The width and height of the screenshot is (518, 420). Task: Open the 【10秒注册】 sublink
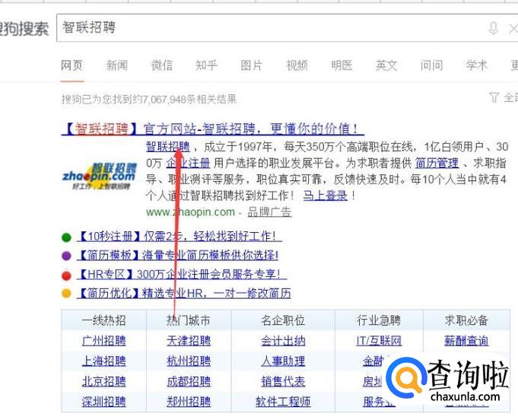click(x=180, y=237)
